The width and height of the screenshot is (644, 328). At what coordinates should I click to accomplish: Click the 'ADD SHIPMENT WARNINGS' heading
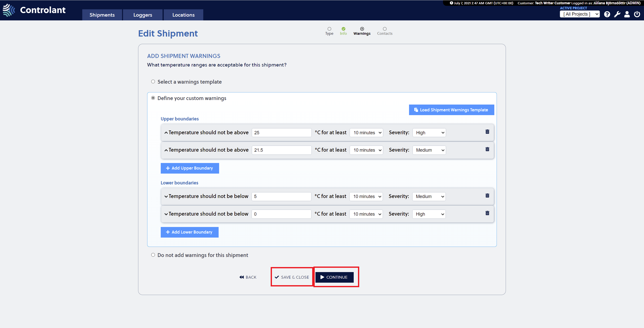point(184,56)
